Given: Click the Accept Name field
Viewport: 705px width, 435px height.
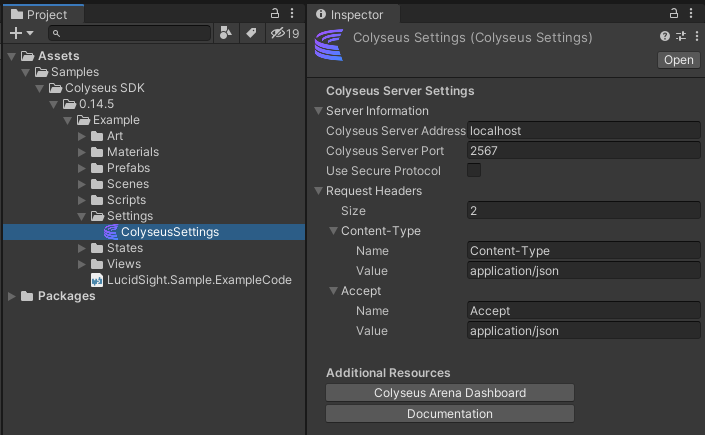Looking at the screenshot, I should point(584,311).
